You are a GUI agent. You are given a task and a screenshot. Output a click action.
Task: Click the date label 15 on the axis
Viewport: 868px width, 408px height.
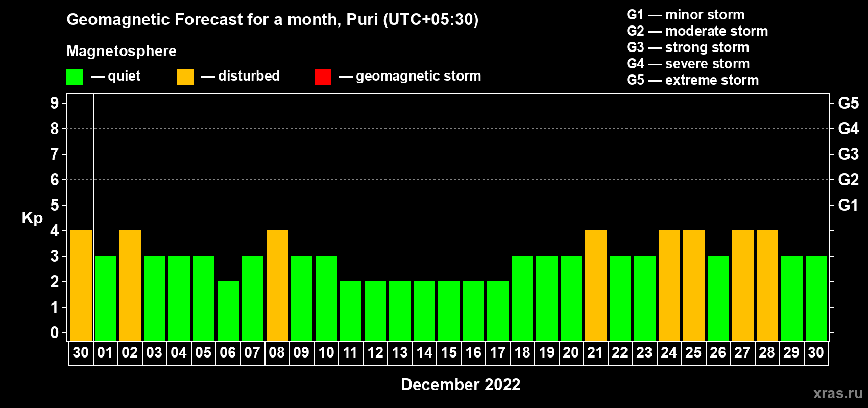pos(449,352)
